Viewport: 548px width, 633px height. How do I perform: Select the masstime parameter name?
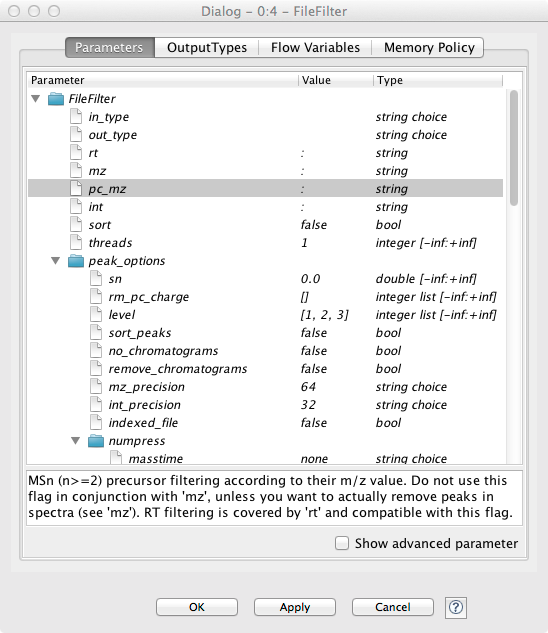click(155, 459)
